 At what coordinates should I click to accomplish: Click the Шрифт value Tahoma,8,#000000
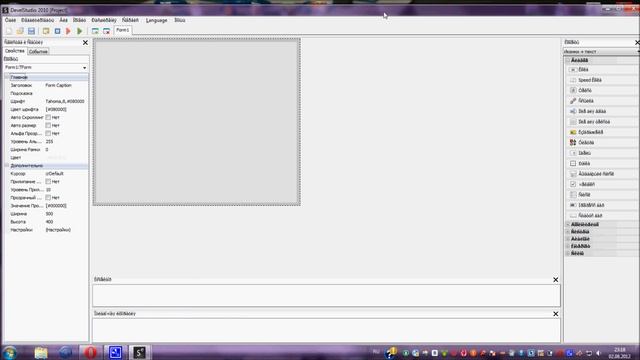click(65, 101)
